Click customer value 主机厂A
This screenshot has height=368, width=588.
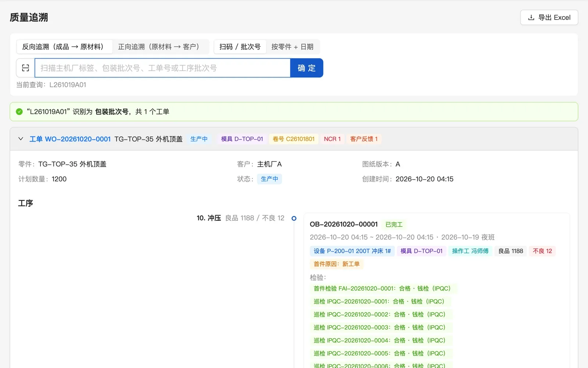pos(269,164)
